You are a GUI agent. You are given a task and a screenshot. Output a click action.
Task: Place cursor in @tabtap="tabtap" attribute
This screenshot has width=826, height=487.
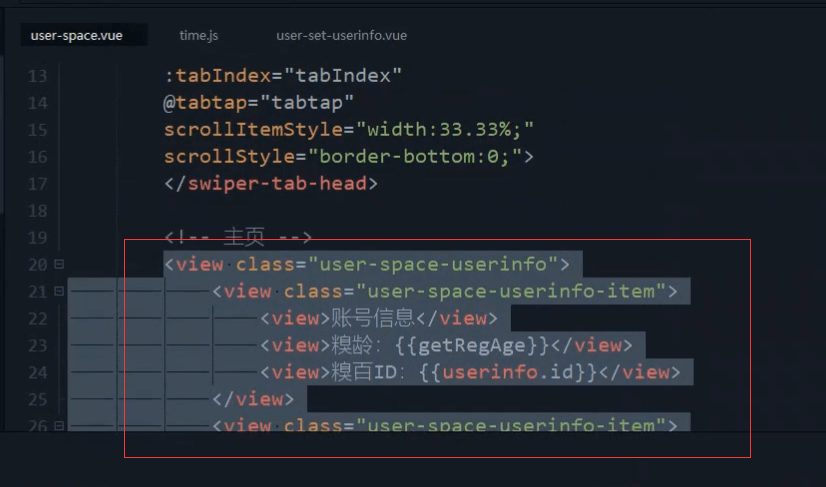[258, 103]
